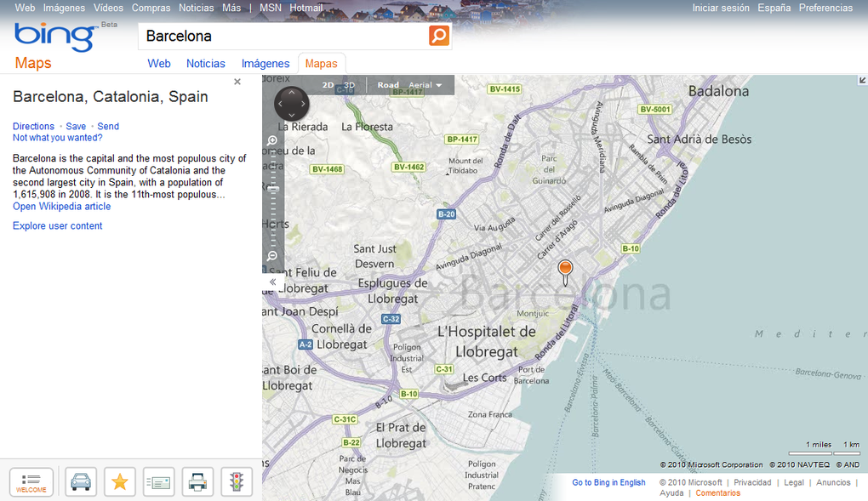Expand the Más menu

tap(231, 8)
